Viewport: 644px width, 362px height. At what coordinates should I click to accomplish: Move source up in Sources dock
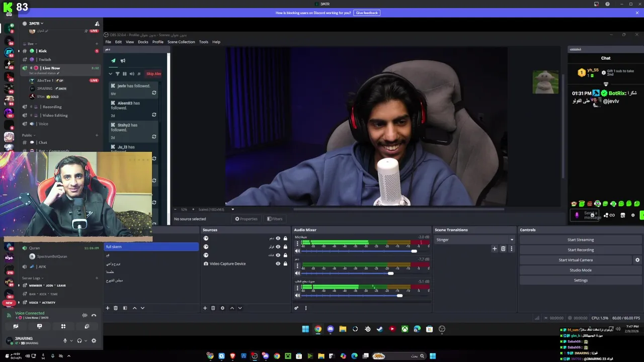pyautogui.click(x=232, y=308)
